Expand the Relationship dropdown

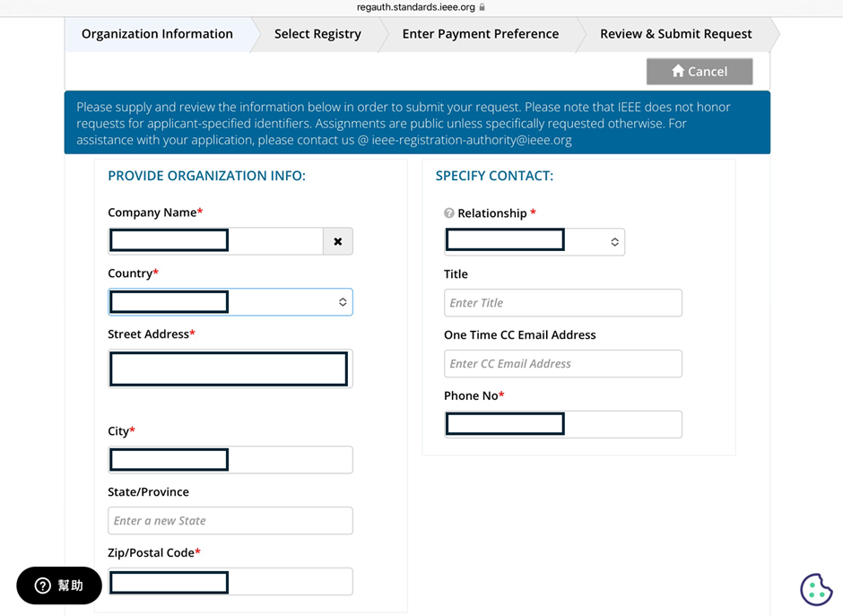click(534, 241)
